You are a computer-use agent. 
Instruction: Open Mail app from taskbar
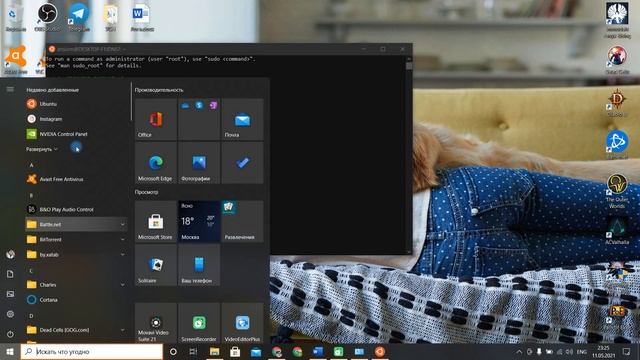pos(256,351)
